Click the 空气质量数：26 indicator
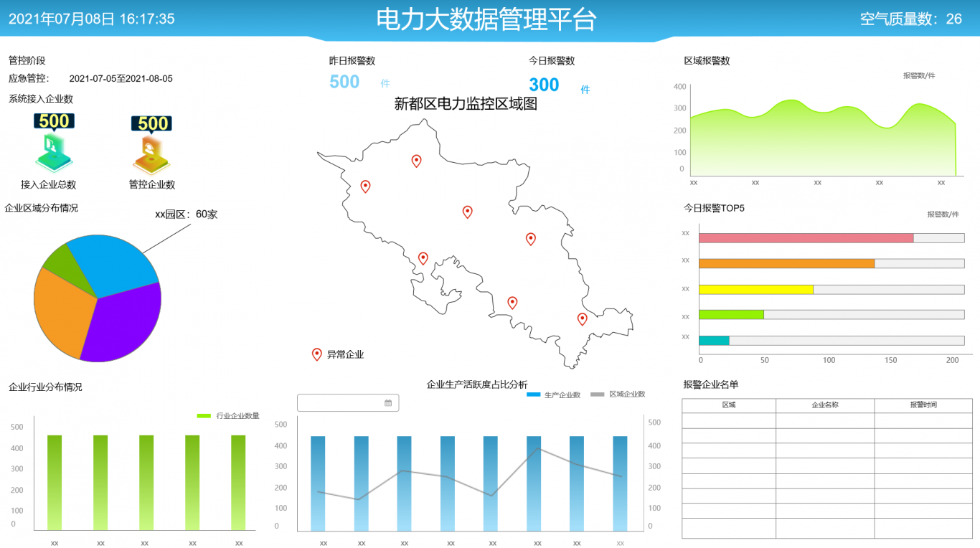This screenshot has height=548, width=980. [x=911, y=19]
